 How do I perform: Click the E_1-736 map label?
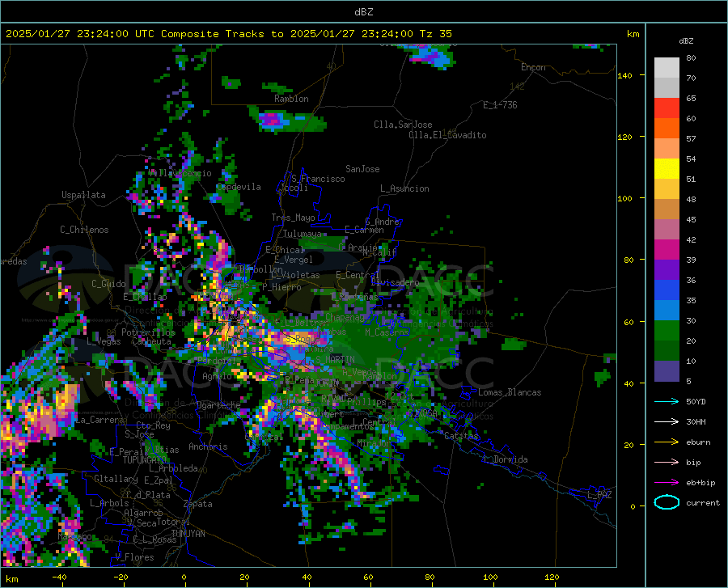pyautogui.click(x=500, y=105)
